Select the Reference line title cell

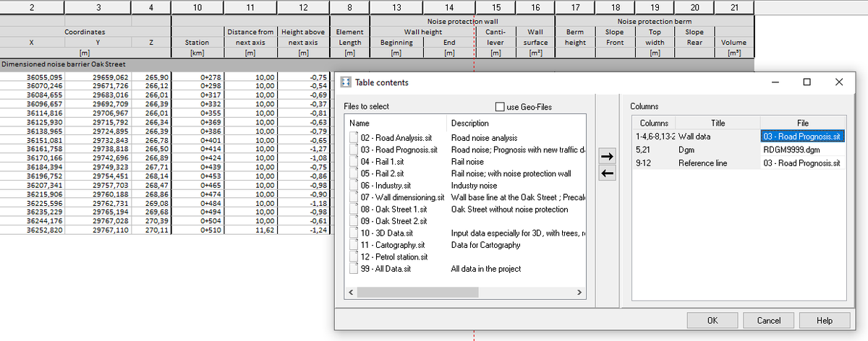click(x=718, y=163)
